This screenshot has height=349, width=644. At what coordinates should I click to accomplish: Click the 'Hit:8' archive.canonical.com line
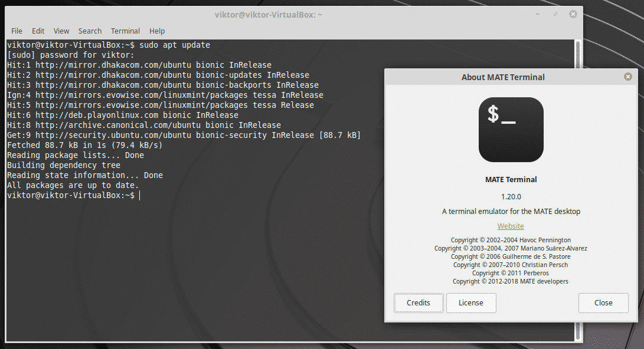(144, 125)
